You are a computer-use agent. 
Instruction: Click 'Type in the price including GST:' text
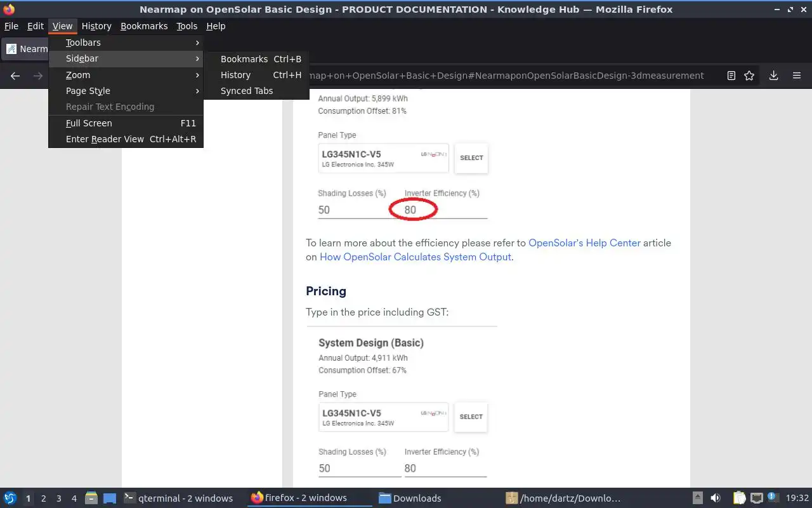377,312
